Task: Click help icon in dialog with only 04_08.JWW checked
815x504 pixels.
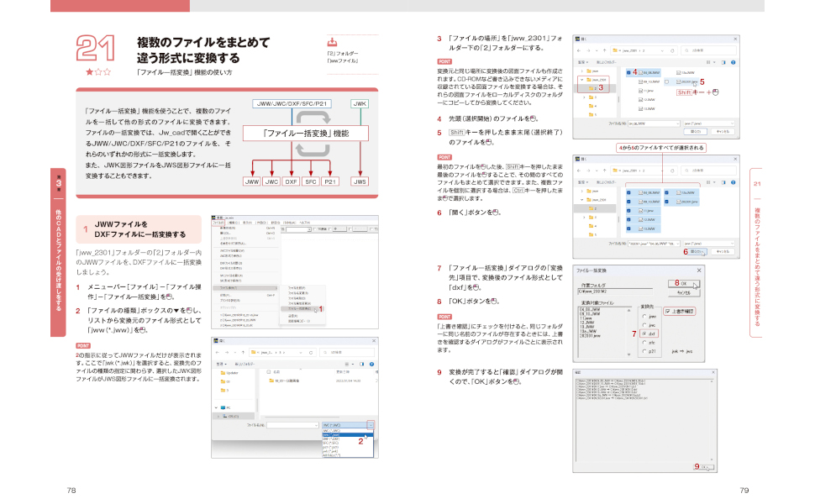Action: [x=733, y=62]
